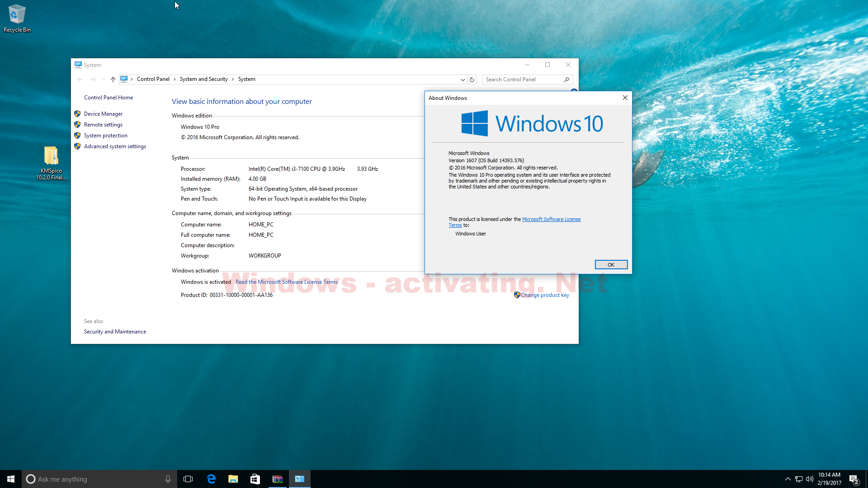Click the File Explorer taskbar icon

(x=233, y=479)
